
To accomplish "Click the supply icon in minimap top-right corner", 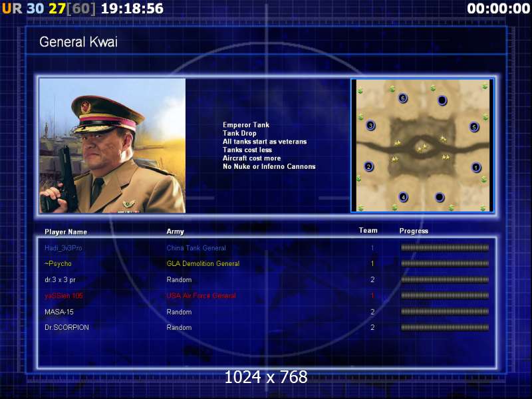I will click(x=485, y=87).
